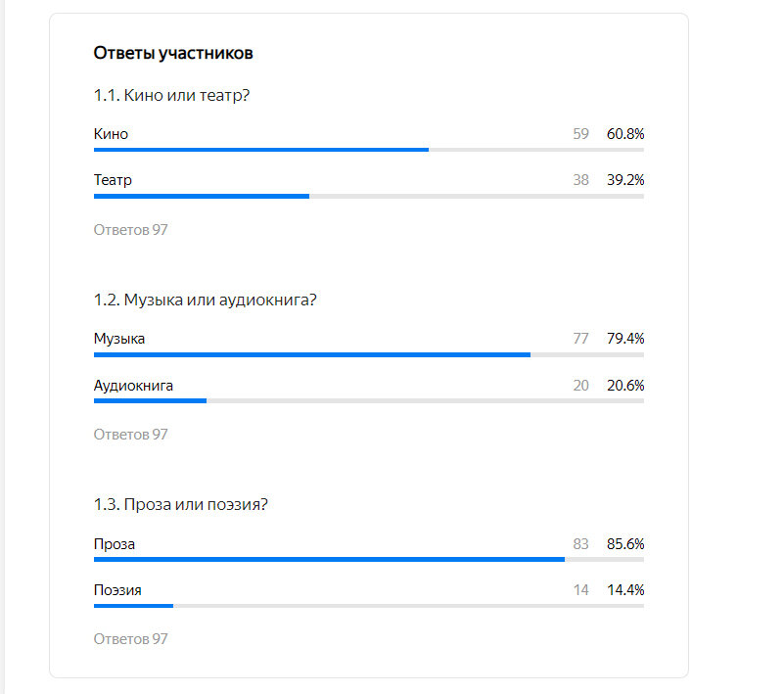This screenshot has width=784, height=694.
Task: Click the blue 'Музыка' progress bar
Action: tap(312, 354)
